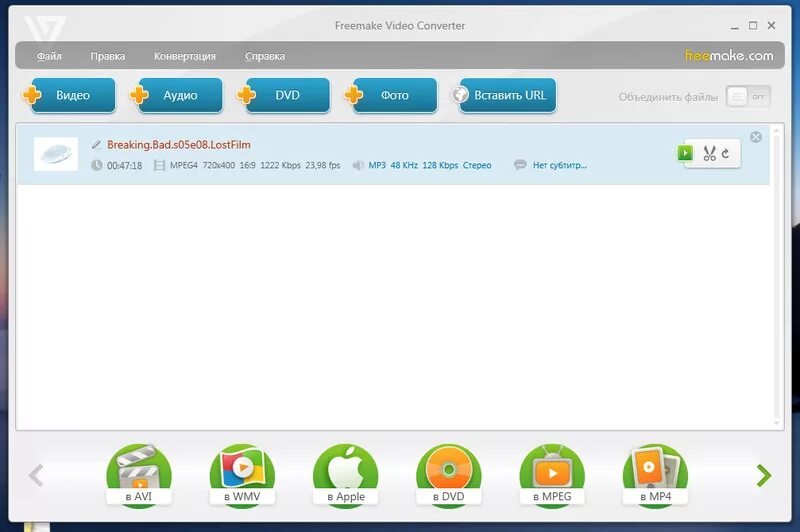This screenshot has height=532, width=800.
Task: Click the film strip video info icon
Action: (159, 165)
